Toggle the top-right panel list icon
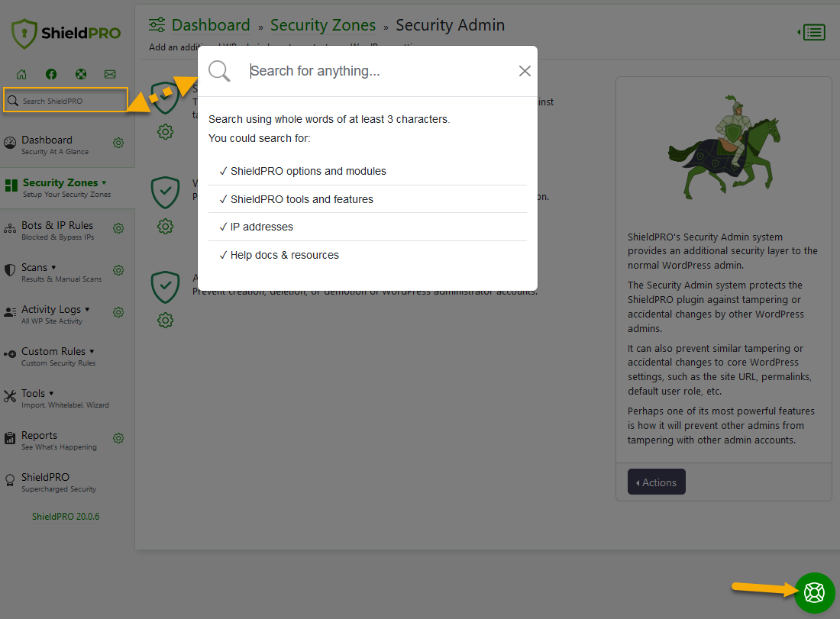 [x=812, y=33]
